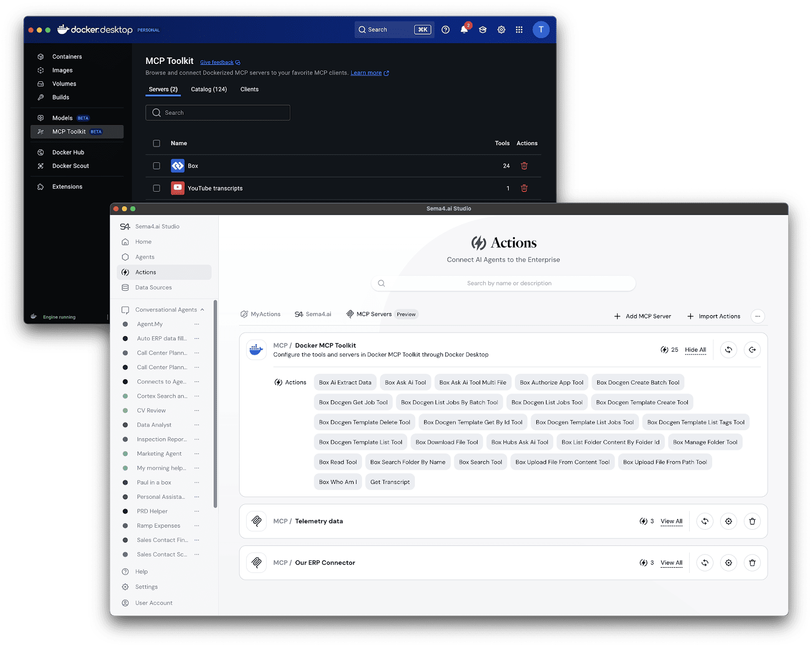Switch to the Sema4.ai actions tab

pos(313,314)
